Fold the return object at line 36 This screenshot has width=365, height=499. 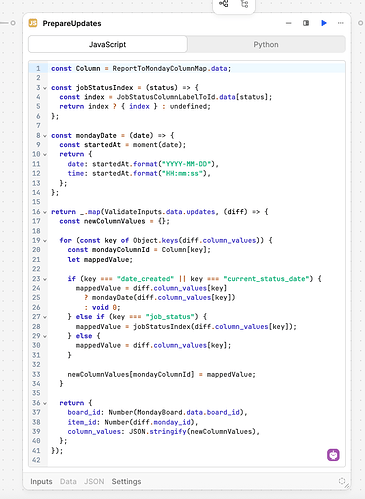(x=45, y=403)
